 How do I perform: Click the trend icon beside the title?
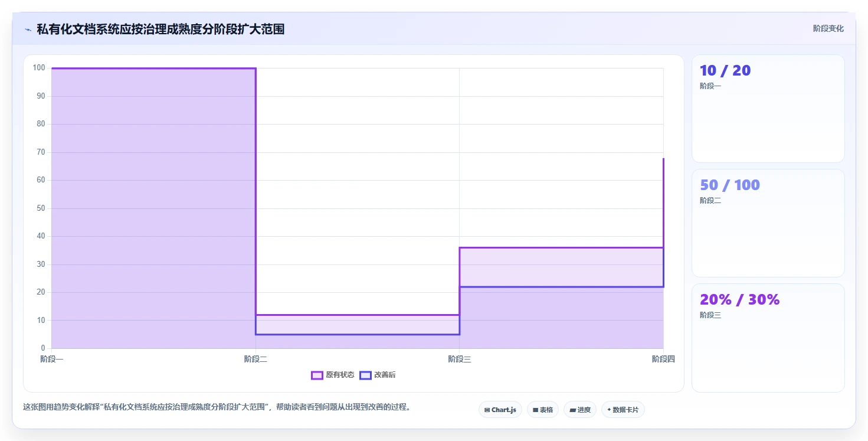coord(28,30)
